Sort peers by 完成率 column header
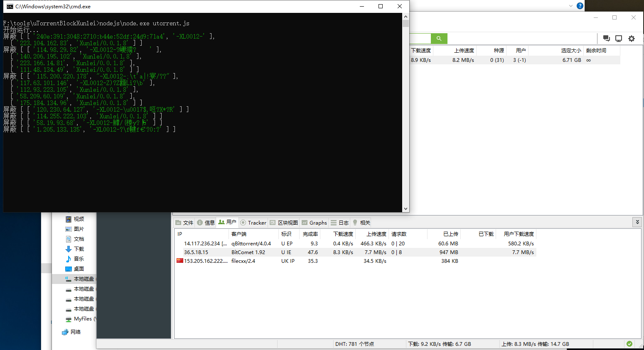Viewport: 644px width, 350px height. 310,234
